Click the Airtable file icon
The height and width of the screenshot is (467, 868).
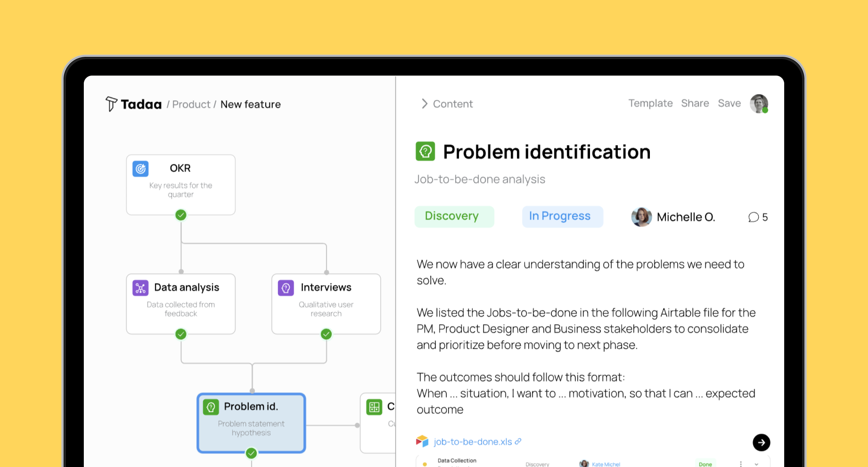pos(422,442)
